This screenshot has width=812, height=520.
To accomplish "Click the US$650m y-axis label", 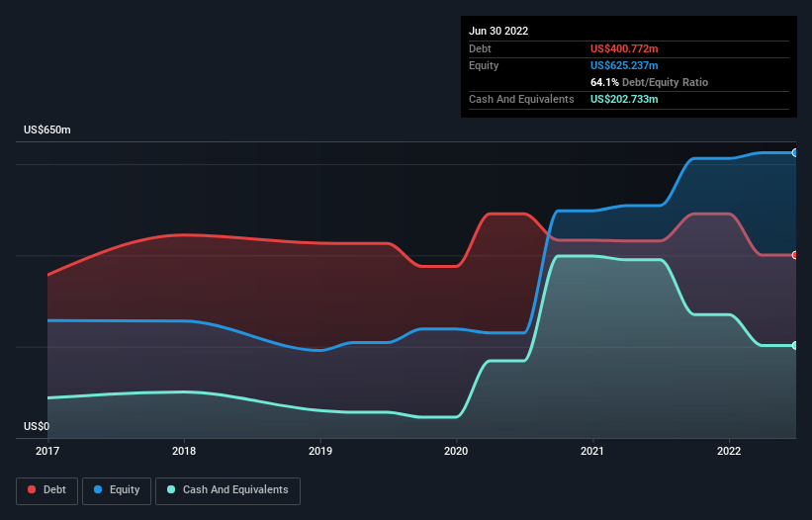I will click(47, 130).
